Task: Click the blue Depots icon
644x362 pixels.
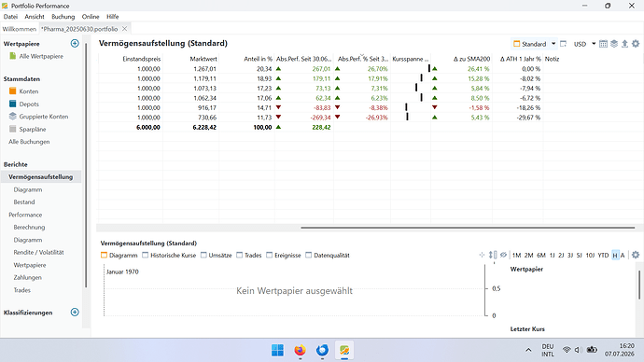Action: click(13, 104)
